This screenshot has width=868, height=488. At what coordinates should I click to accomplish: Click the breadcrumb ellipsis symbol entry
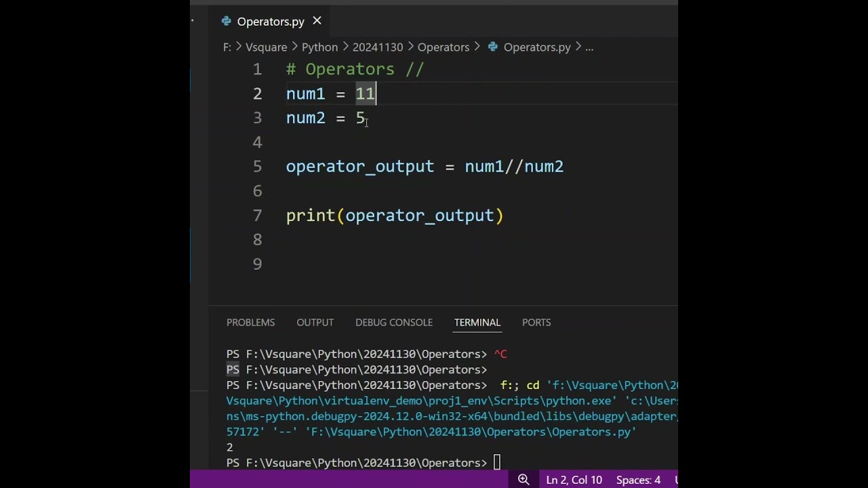coord(589,47)
